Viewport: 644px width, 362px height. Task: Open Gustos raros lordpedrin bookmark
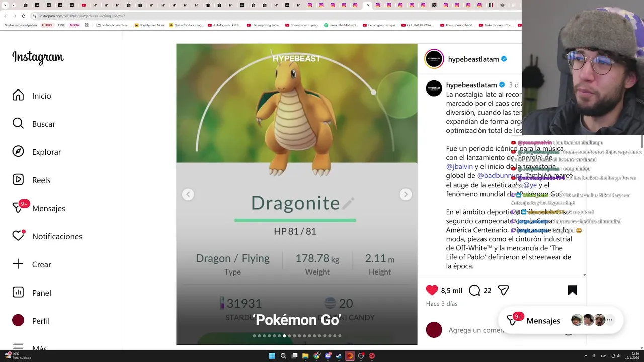[21, 25]
